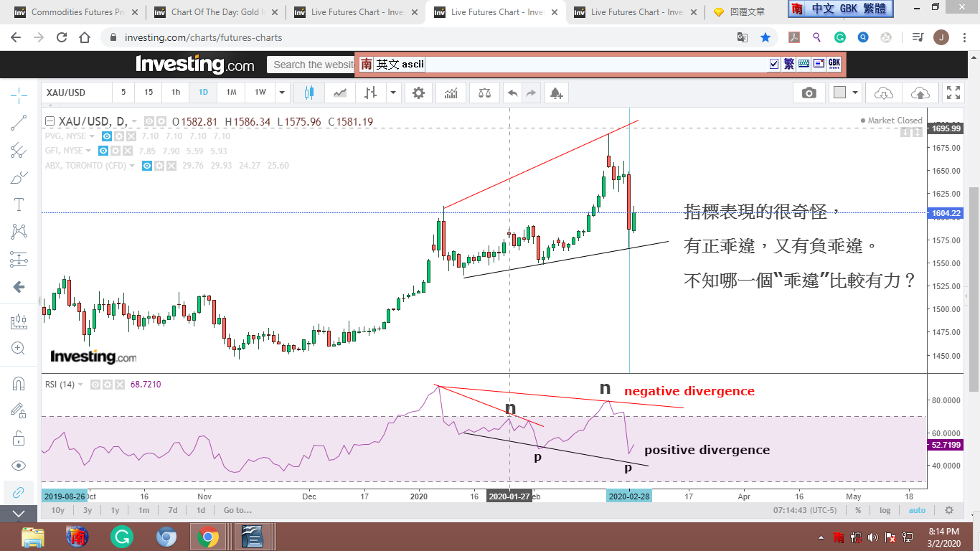
Task: Open the bottom-right chart settings gear
Action: (949, 510)
